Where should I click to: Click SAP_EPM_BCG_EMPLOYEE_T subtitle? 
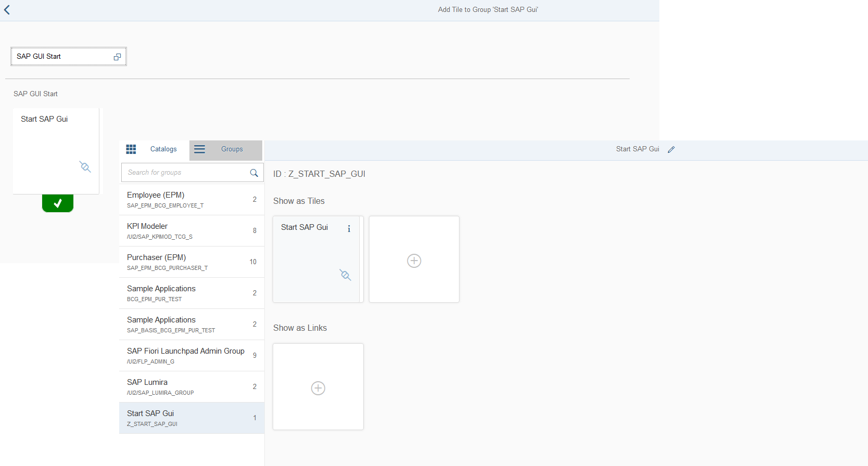(x=165, y=206)
